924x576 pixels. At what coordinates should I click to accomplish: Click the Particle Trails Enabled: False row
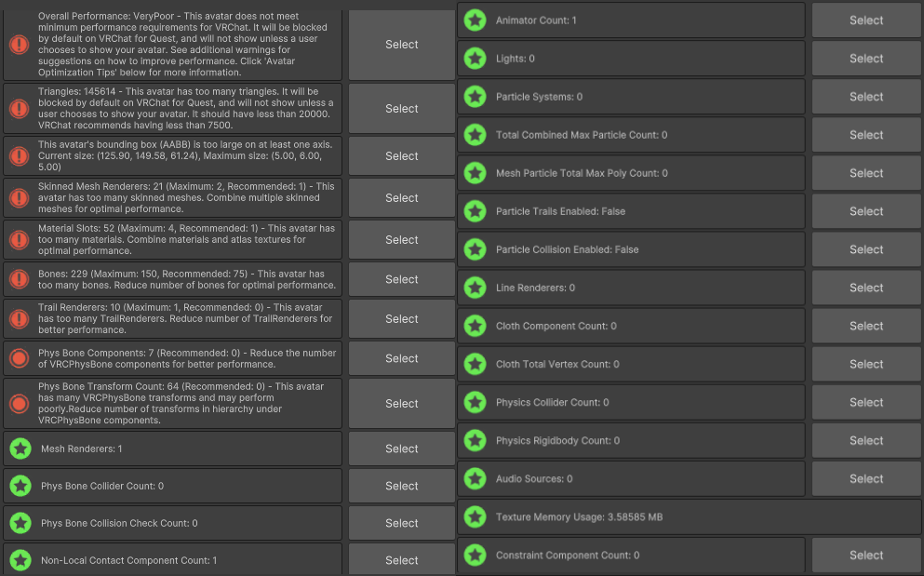tap(633, 211)
